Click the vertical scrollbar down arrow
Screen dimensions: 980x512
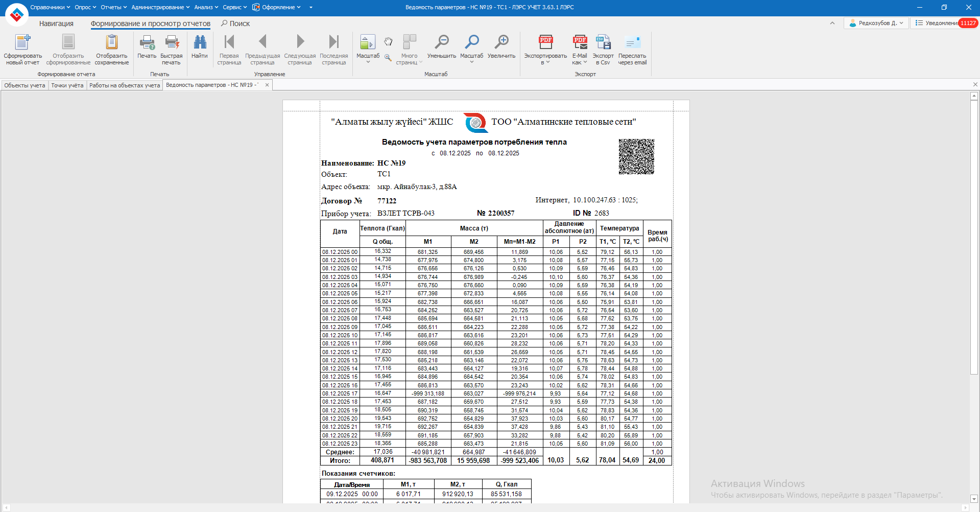pyautogui.click(x=974, y=499)
